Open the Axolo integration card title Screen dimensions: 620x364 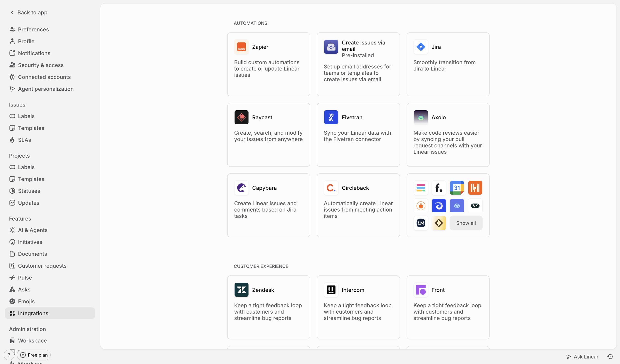[438, 117]
